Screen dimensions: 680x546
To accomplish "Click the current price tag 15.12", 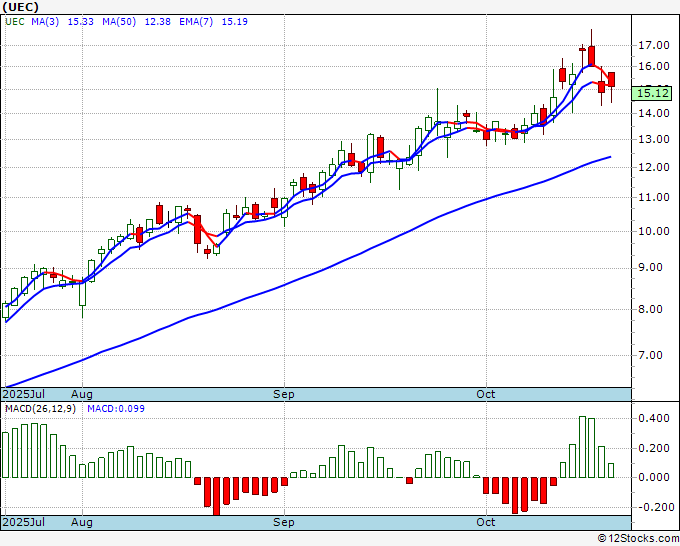I will click(652, 93).
